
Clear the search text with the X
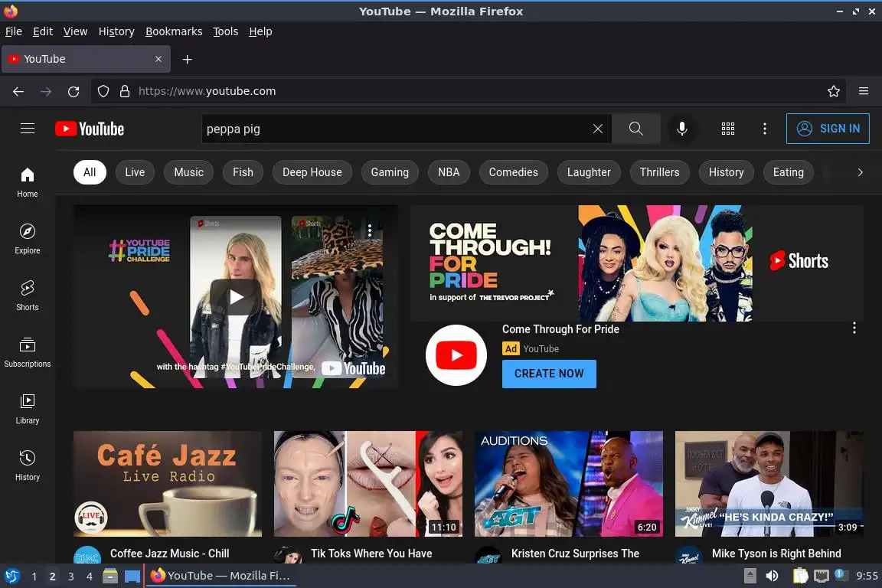598,129
